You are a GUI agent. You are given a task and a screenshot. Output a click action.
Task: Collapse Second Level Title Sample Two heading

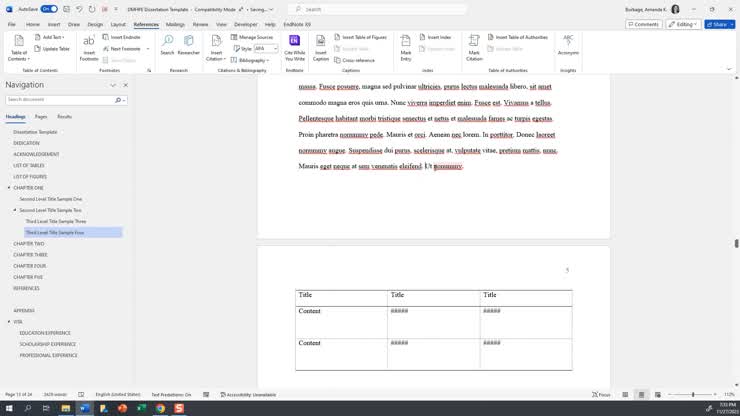click(15, 210)
